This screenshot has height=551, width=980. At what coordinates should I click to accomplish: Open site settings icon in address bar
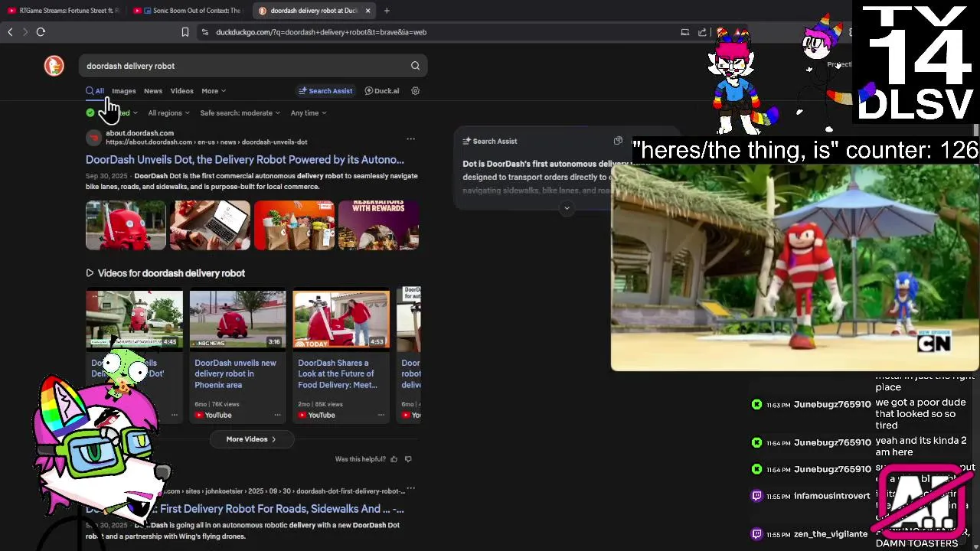point(204,32)
